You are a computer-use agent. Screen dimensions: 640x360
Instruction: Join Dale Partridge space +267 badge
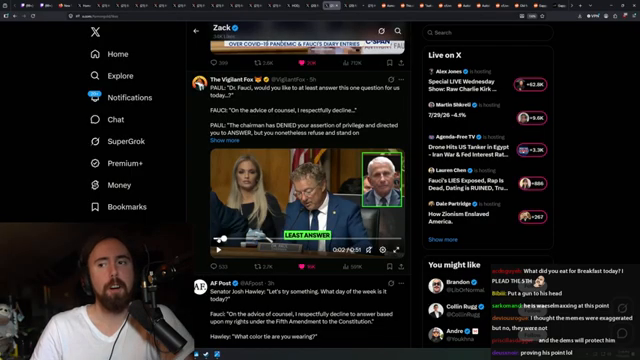533,217
